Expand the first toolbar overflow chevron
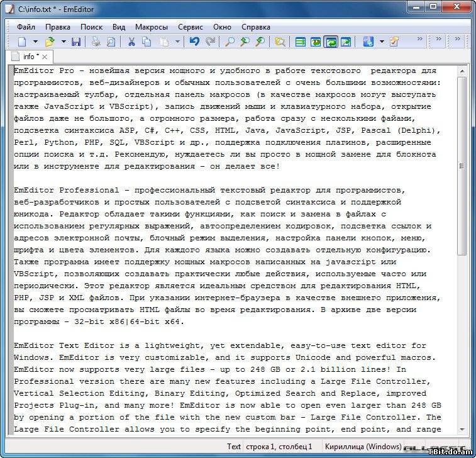Viewport: 476px width, 458px height. click(420, 38)
